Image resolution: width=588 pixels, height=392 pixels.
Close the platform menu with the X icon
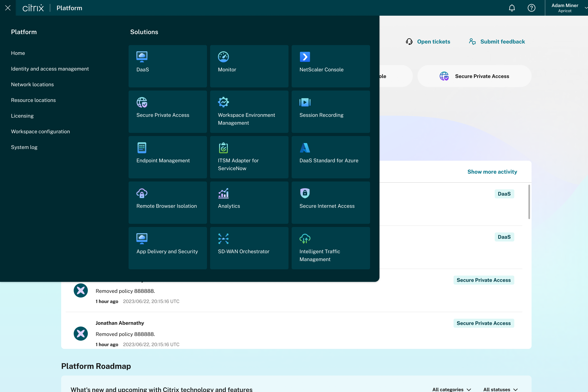[8, 8]
